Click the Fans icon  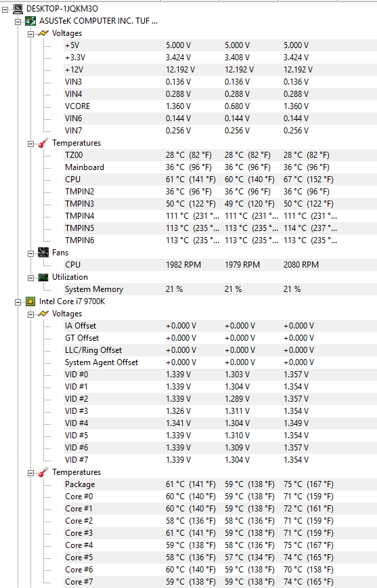tap(43, 253)
